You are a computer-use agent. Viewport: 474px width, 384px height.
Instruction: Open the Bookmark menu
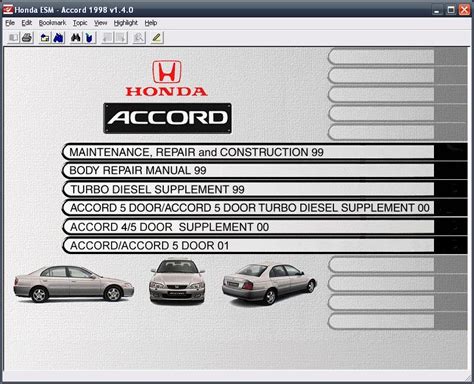52,23
